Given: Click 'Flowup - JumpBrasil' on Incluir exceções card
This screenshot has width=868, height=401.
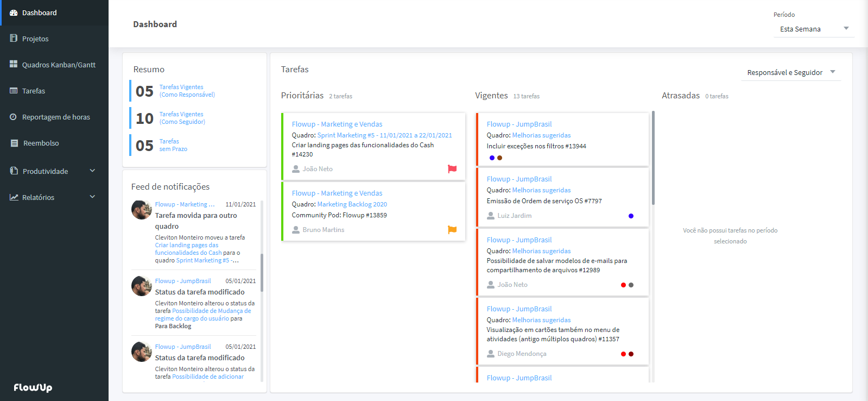Looking at the screenshot, I should (519, 124).
